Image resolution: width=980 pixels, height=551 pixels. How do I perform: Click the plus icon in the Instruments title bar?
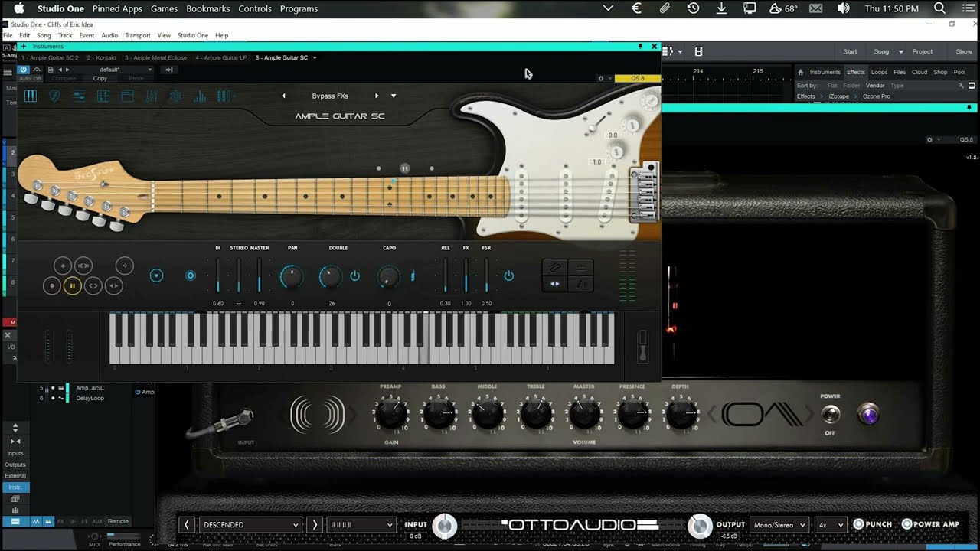pyautogui.click(x=24, y=47)
